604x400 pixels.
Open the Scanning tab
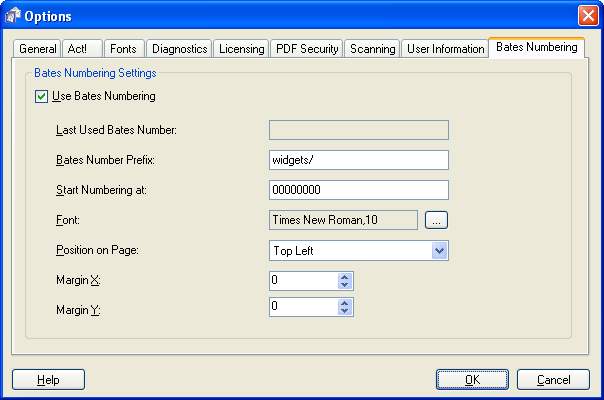(x=373, y=49)
